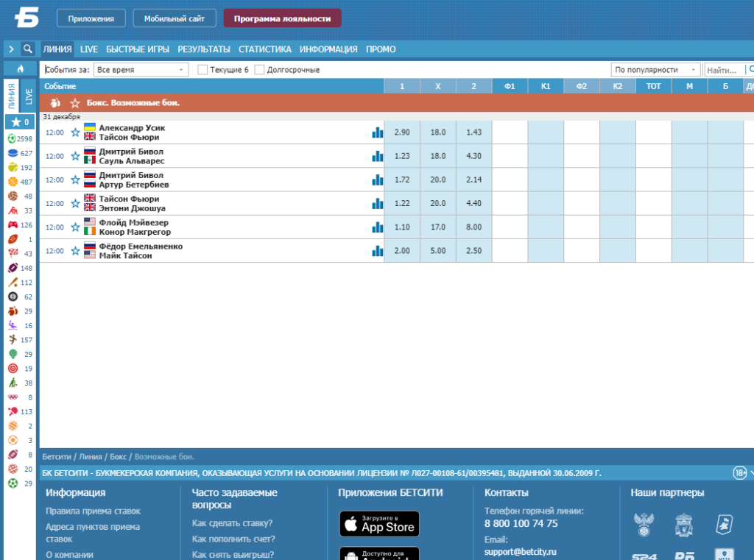Toggle the Текущие 6 checkbox

pyautogui.click(x=202, y=70)
